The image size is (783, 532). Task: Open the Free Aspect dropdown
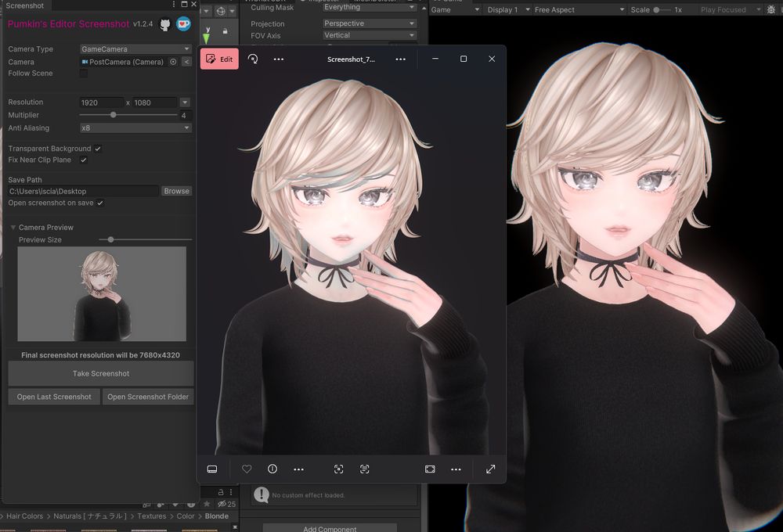pyautogui.click(x=579, y=9)
